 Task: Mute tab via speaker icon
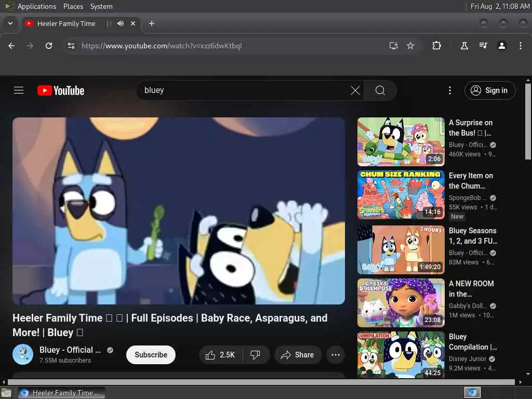click(121, 23)
